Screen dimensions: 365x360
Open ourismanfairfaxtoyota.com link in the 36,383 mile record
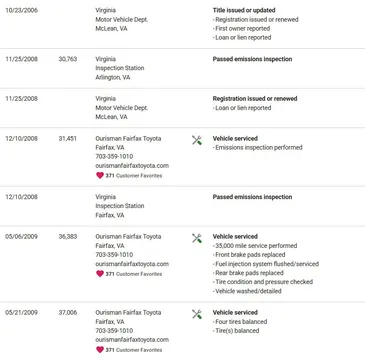[132, 264]
